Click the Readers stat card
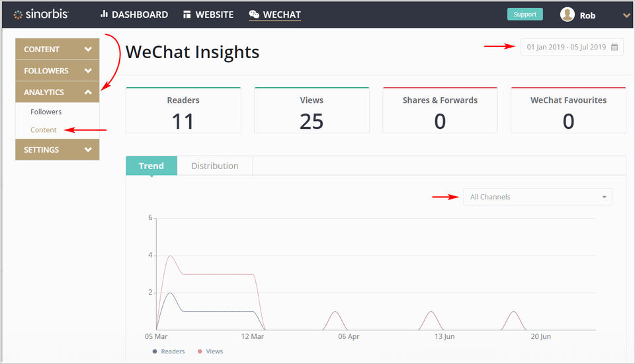This screenshot has width=635, height=364. point(183,110)
